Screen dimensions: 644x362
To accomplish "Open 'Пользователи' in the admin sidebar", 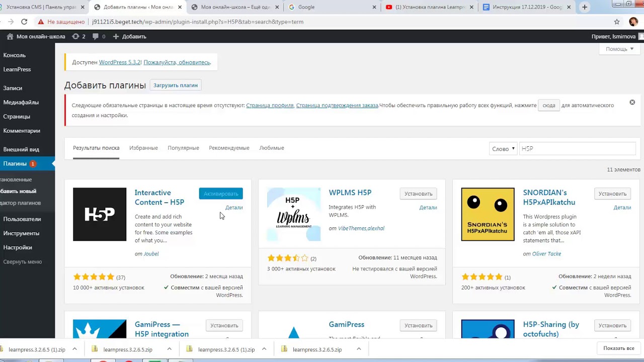I will 22,219.
